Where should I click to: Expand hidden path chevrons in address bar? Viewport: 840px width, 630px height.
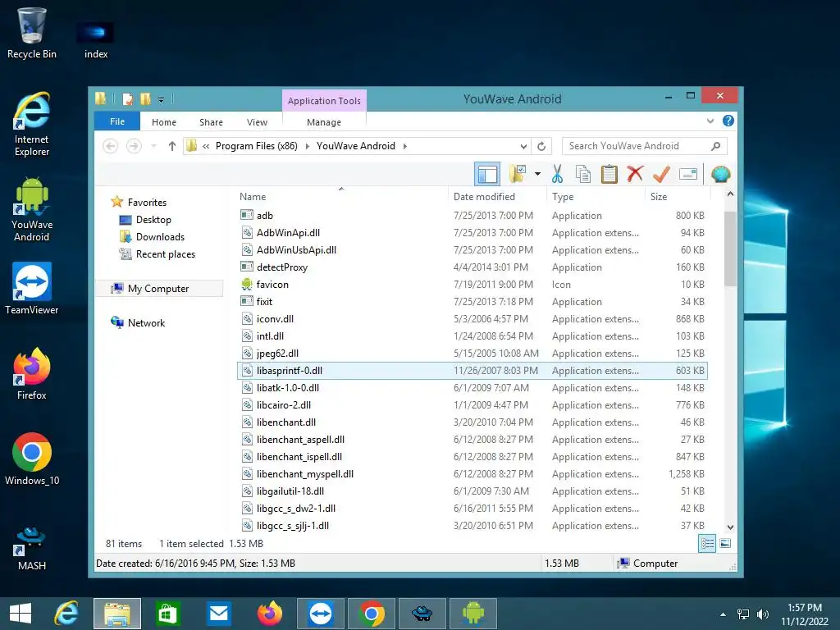(206, 146)
